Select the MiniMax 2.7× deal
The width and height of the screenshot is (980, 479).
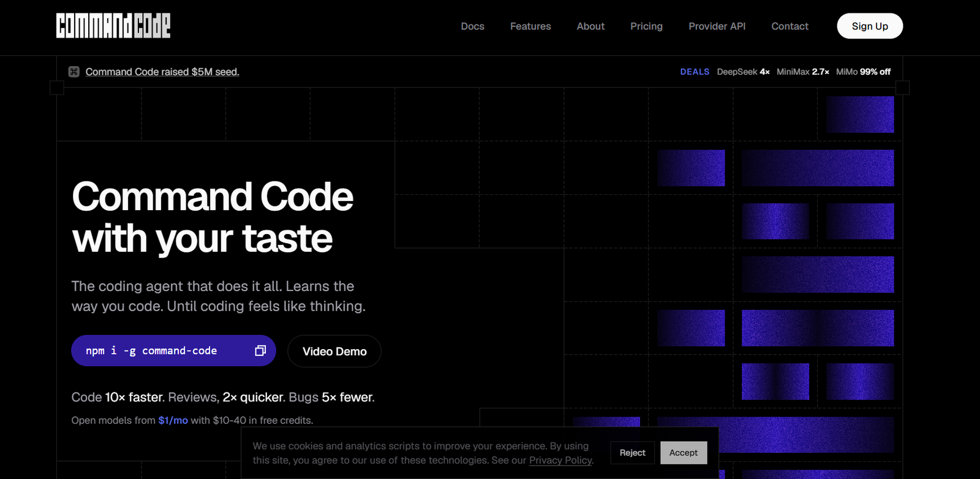(803, 72)
